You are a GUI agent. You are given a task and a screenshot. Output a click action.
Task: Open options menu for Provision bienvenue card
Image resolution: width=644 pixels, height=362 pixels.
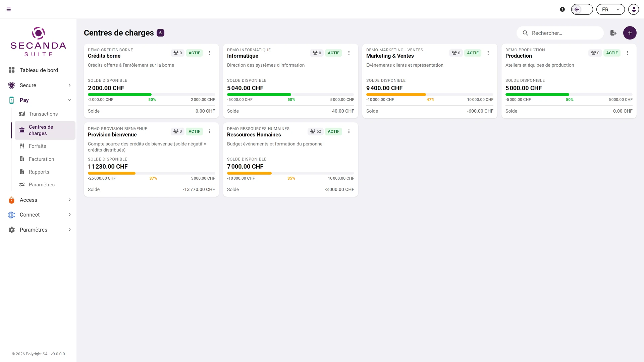210,131
